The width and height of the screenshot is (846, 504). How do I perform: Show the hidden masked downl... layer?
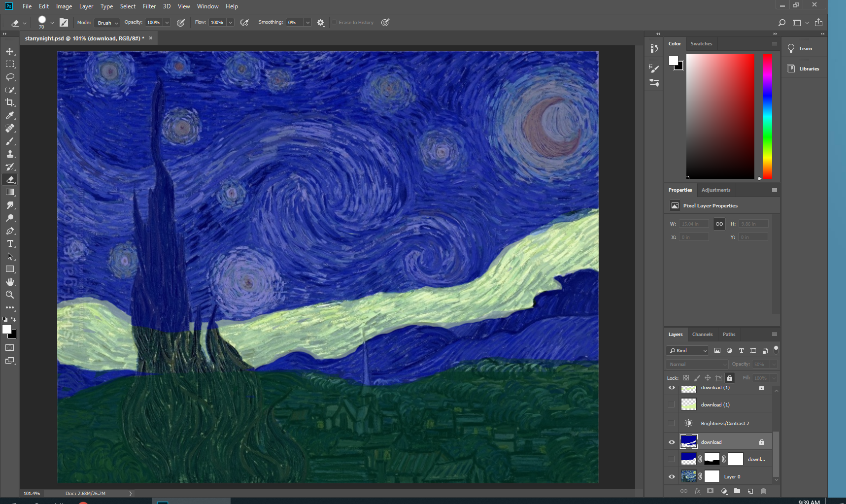pyautogui.click(x=672, y=459)
